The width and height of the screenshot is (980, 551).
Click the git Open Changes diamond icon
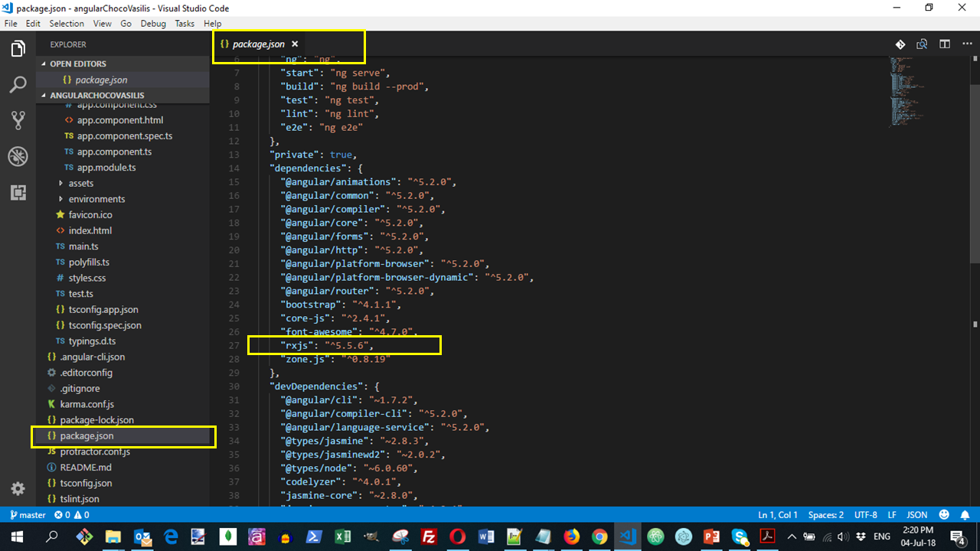(900, 44)
